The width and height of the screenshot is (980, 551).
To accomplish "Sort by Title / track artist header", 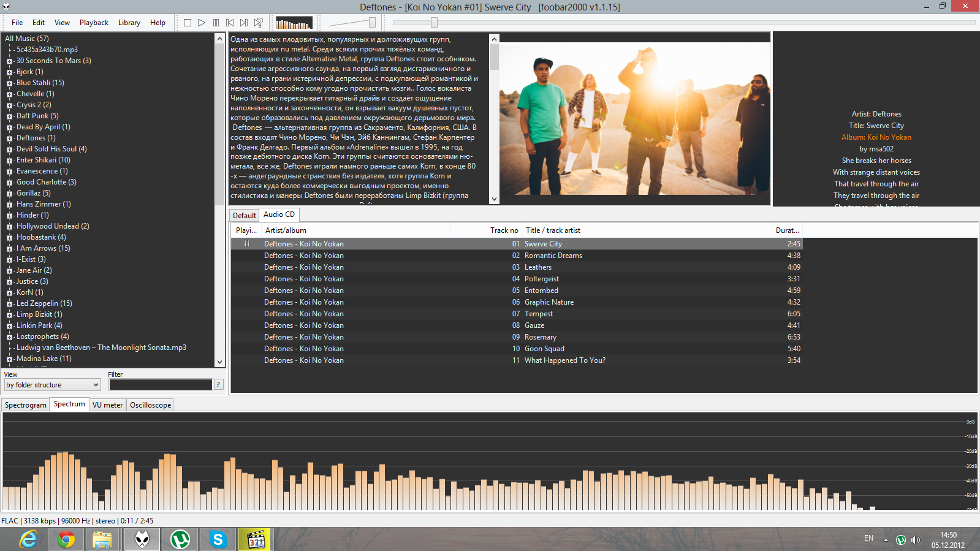I will pos(646,230).
